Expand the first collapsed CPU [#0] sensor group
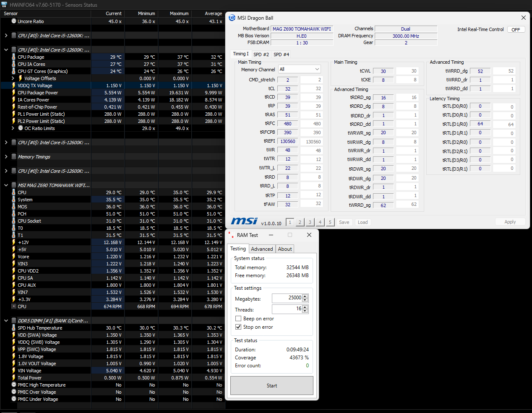532x413 pixels. point(6,36)
